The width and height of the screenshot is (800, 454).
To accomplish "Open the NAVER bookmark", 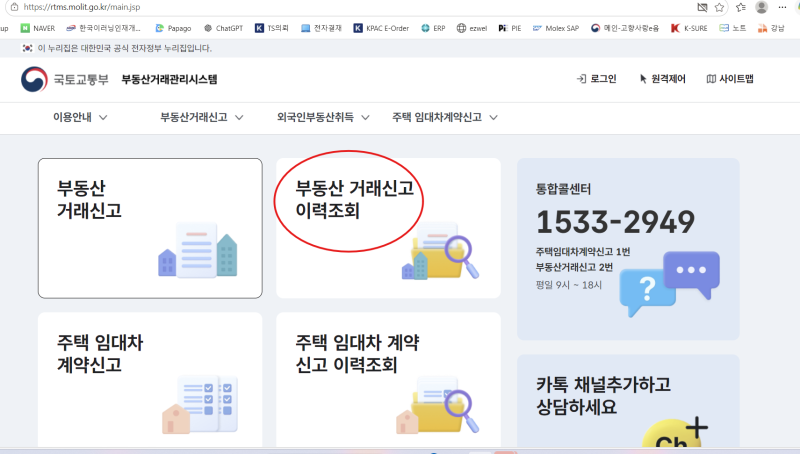I will pyautogui.click(x=38, y=28).
